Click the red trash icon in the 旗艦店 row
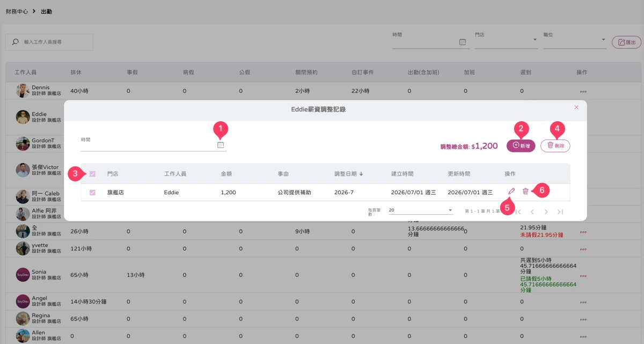644x344 pixels. [525, 192]
